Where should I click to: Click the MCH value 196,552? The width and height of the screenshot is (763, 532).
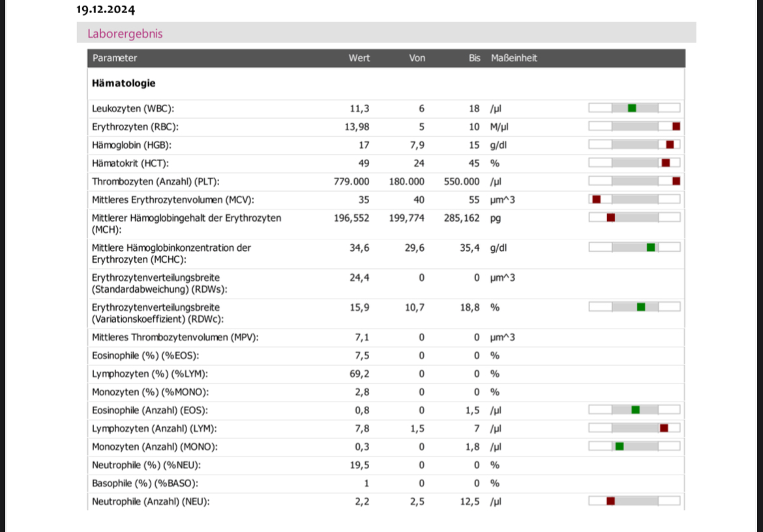[x=352, y=218]
